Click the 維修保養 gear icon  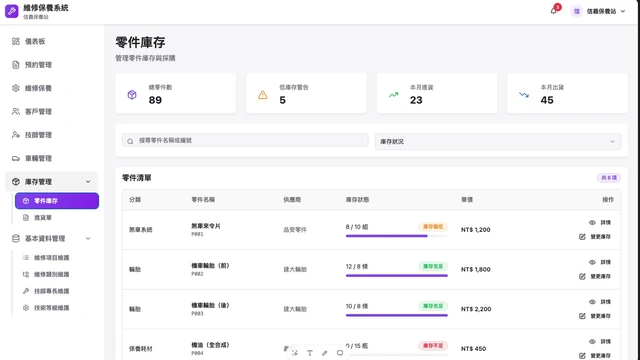16,88
